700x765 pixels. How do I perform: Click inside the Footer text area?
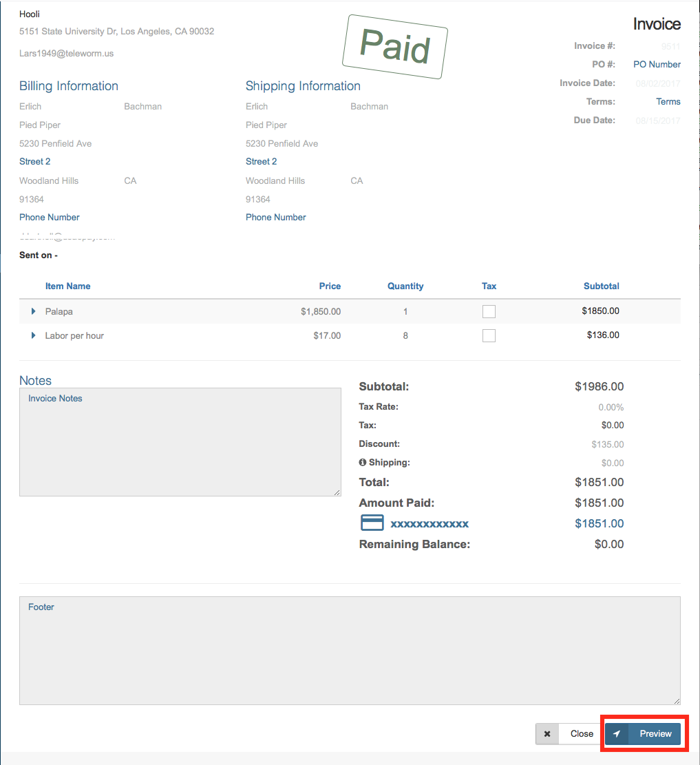click(350, 651)
